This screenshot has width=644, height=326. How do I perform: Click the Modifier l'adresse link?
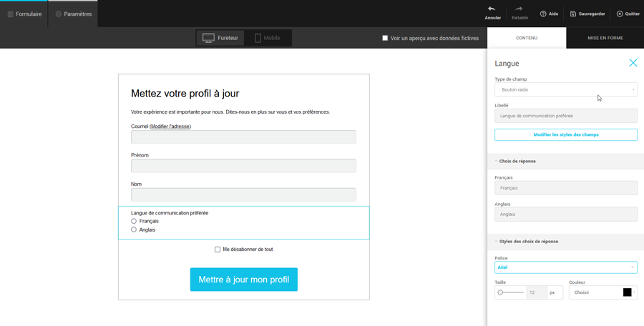pos(170,127)
